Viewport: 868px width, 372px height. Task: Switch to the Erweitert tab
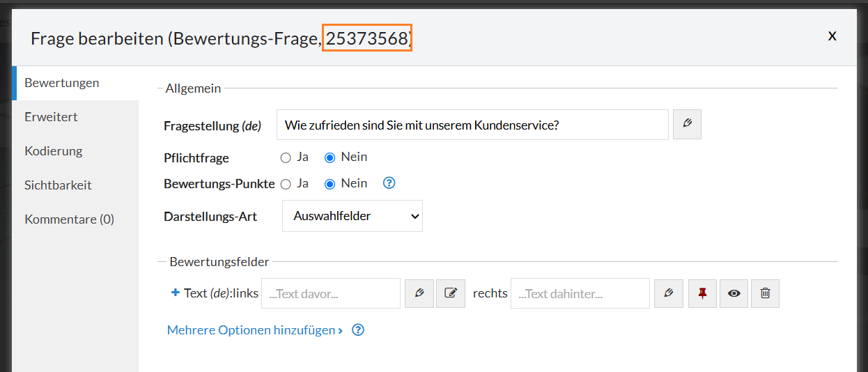pyautogui.click(x=51, y=117)
